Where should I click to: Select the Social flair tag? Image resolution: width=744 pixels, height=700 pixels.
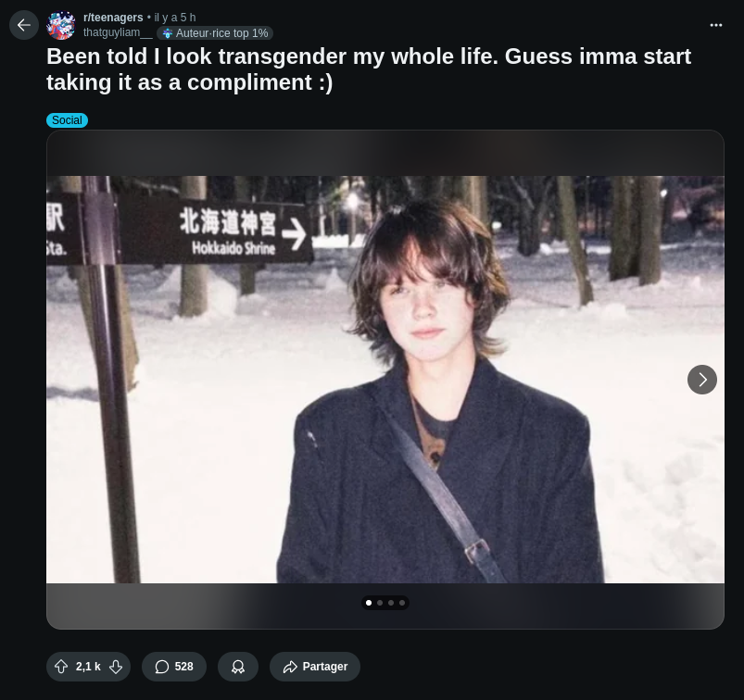tap(67, 120)
